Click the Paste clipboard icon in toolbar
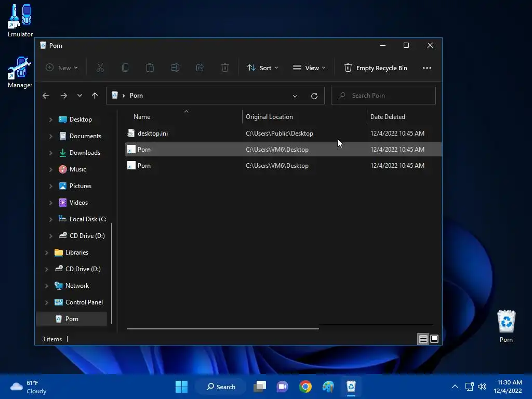The height and width of the screenshot is (399, 532). 150,68
